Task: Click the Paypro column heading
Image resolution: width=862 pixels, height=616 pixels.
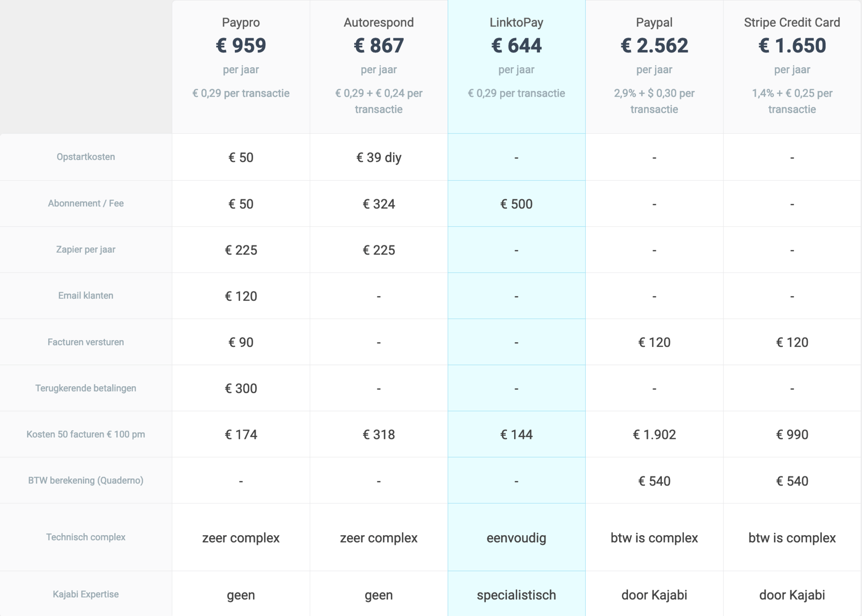Action: tap(241, 22)
